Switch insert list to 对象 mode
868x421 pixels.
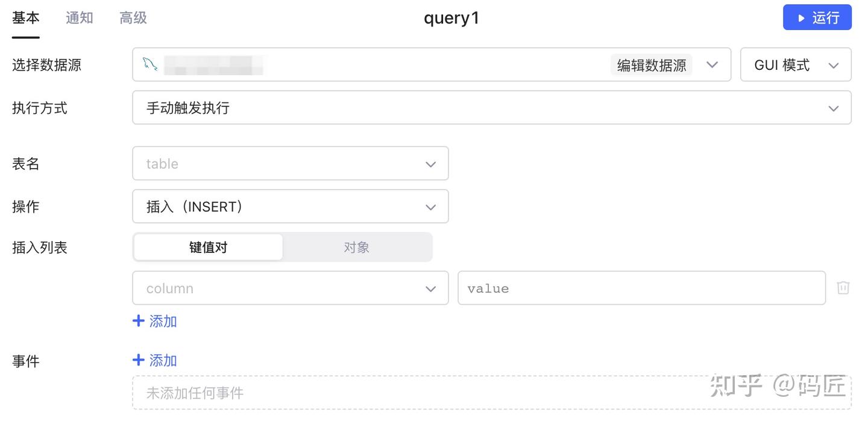[356, 248]
